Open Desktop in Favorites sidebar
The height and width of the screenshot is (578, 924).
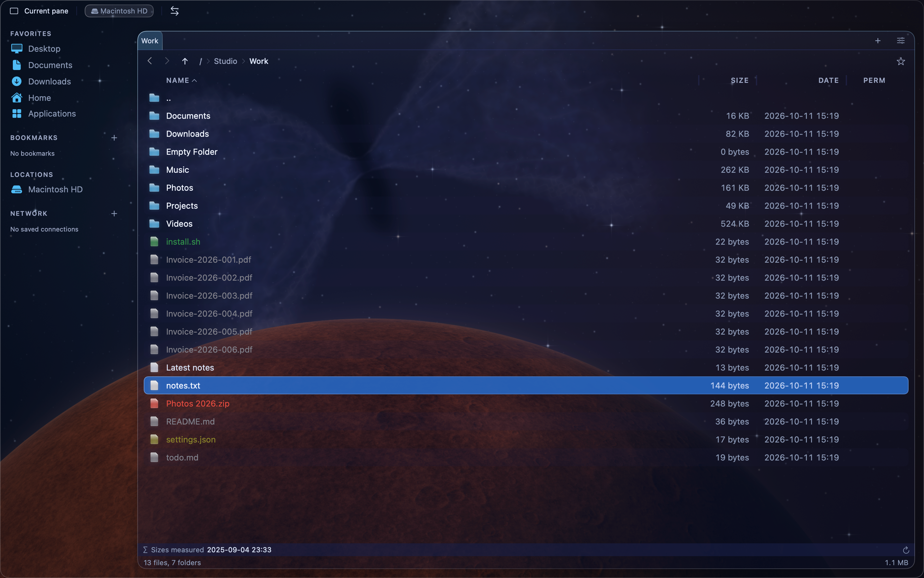coord(44,48)
